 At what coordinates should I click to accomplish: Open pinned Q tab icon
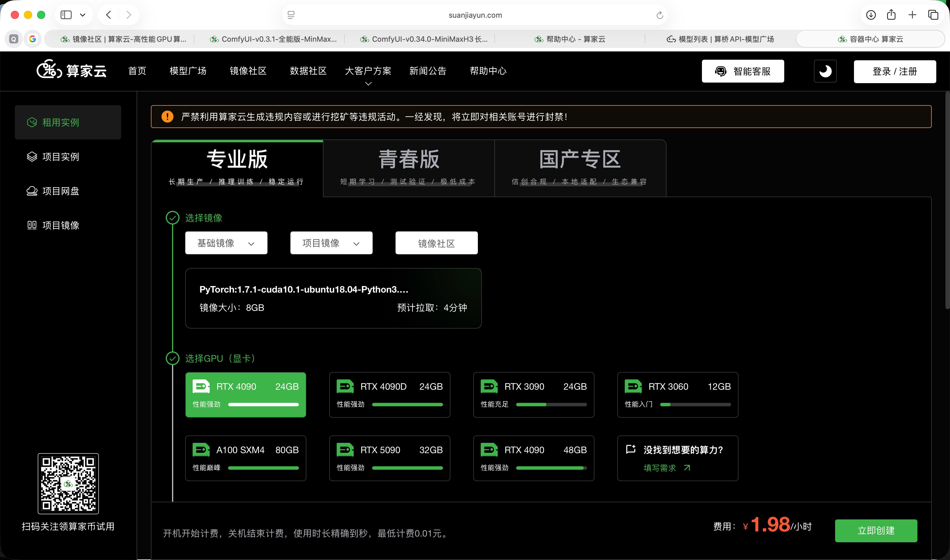click(14, 39)
